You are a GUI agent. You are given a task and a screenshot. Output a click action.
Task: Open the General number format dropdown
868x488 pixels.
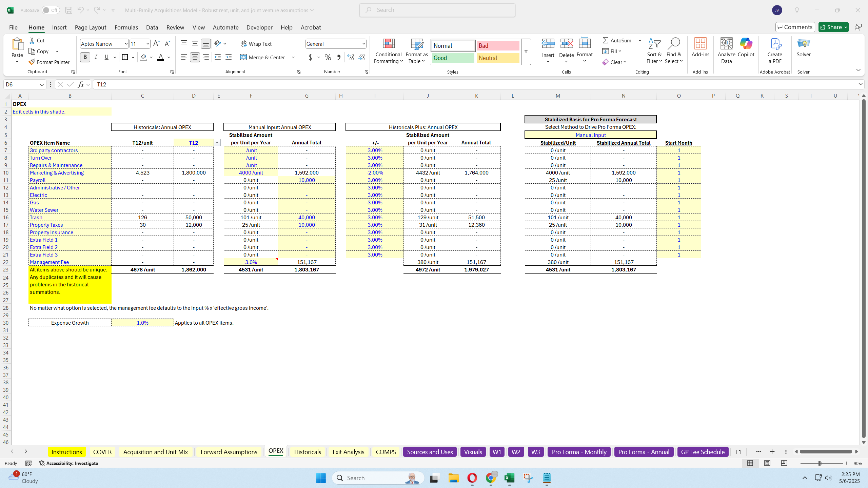point(363,44)
